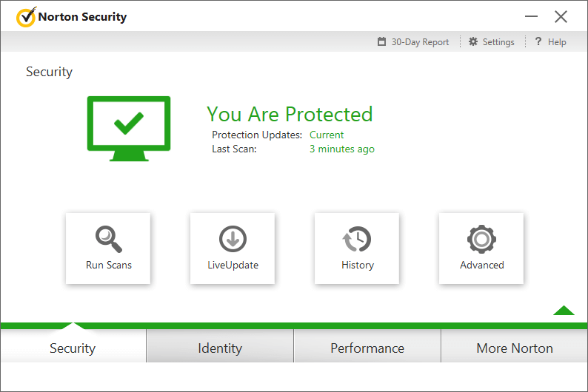This screenshot has width=588, height=392.
Task: Click the Help question mark icon
Action: pyautogui.click(x=538, y=42)
